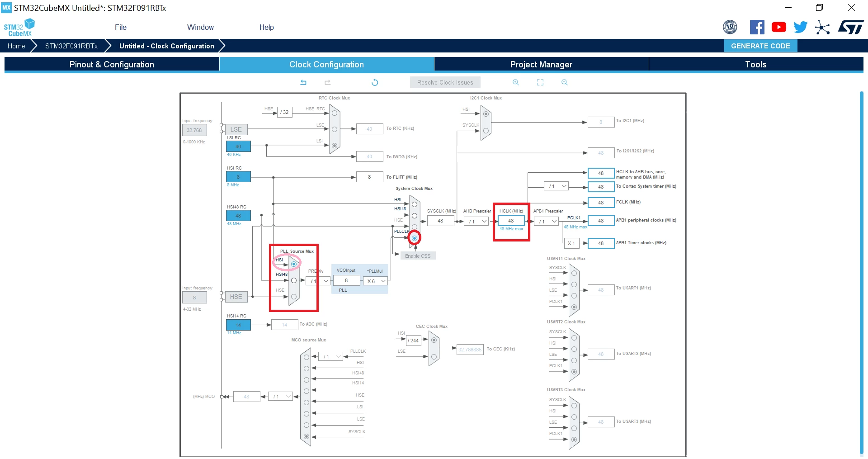
Task: Open the APB1 Prescaler dropdown
Action: 547,221
